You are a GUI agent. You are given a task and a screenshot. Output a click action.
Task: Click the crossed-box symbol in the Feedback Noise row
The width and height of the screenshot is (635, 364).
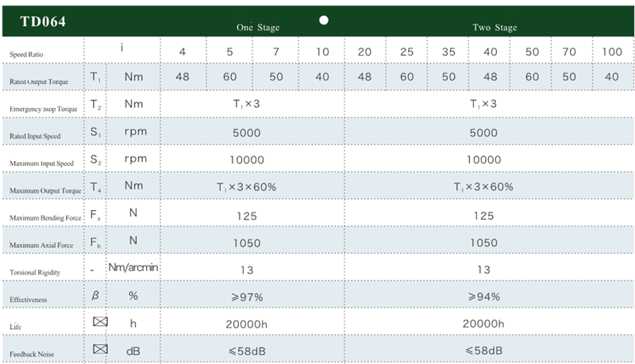pos(99,349)
